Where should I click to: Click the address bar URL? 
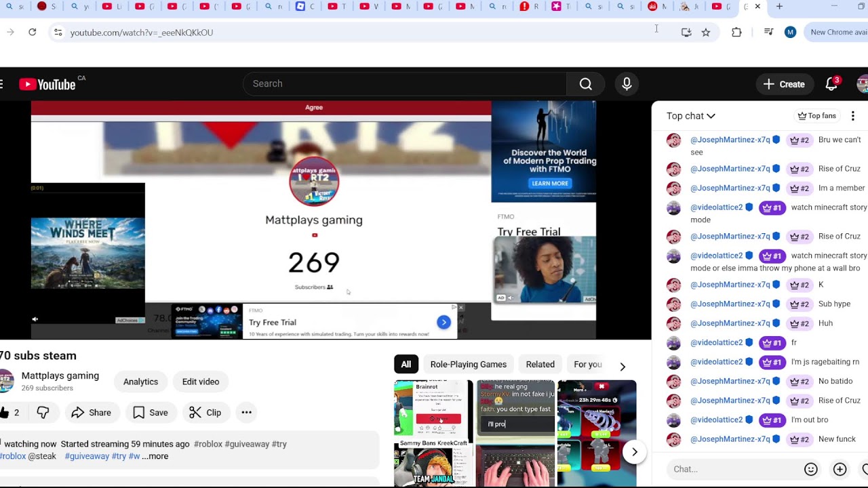point(142,32)
